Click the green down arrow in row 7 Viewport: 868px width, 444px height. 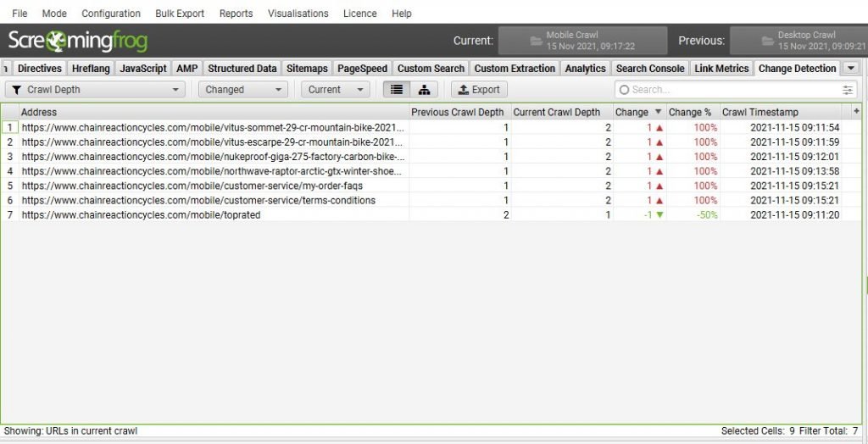pos(659,215)
